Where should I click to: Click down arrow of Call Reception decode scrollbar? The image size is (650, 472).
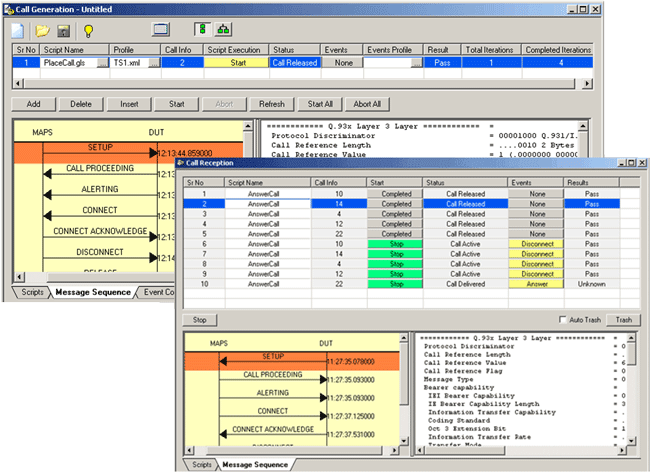(631, 441)
